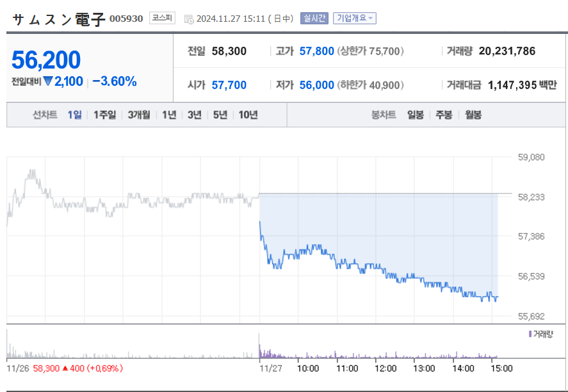This screenshot has height=392, width=568.
Task: Click the 실시간 real-time badge
Action: 314,19
